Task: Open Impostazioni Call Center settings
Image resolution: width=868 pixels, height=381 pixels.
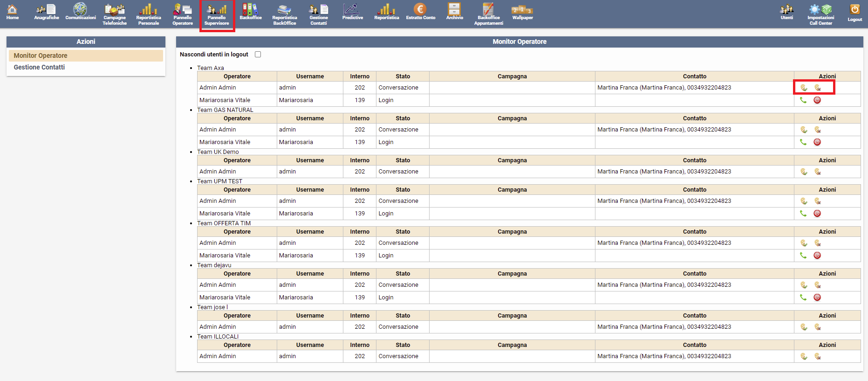Action: point(820,14)
